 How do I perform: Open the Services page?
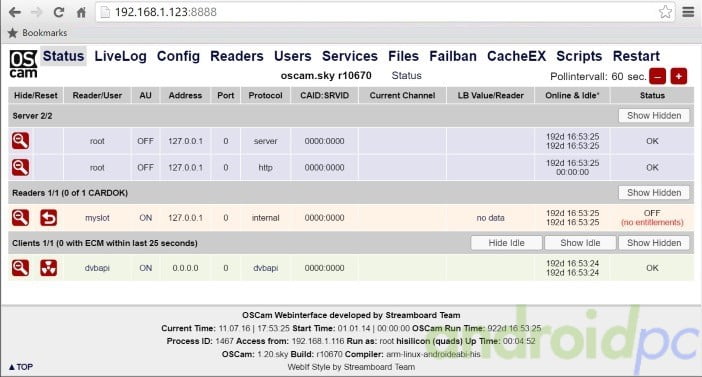tap(350, 56)
